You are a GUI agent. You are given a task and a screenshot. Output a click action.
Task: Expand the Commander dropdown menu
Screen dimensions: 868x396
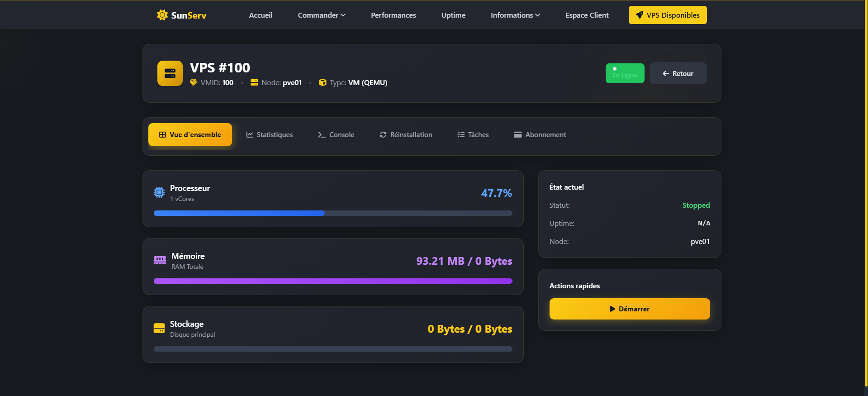coord(321,15)
